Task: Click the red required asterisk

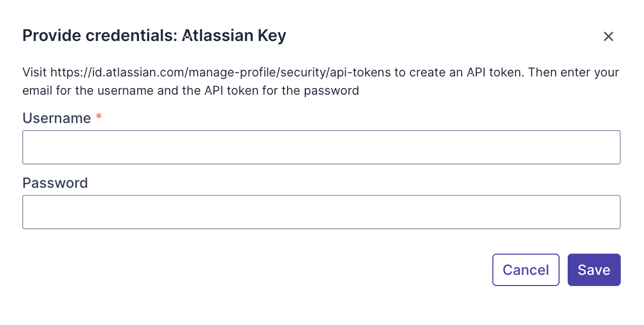Action: (99, 118)
